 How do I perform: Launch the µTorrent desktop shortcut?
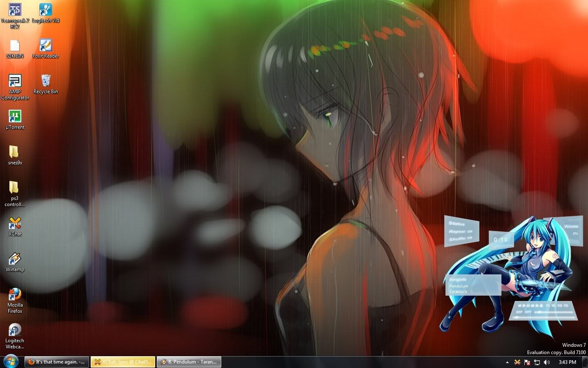tap(15, 120)
